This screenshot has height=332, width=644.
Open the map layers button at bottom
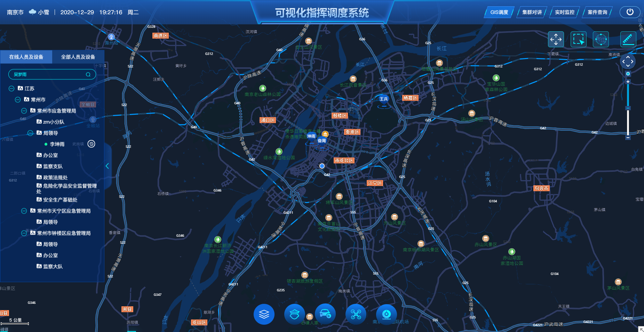[x=264, y=314]
